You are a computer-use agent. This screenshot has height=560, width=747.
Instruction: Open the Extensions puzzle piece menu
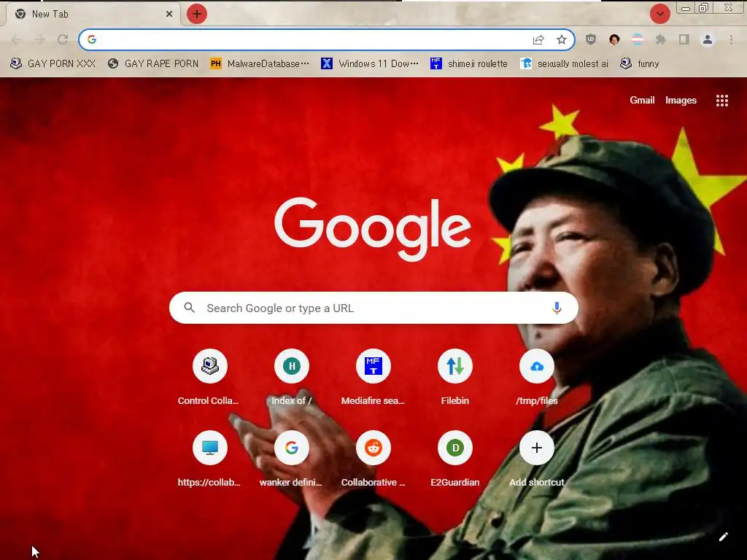tap(660, 39)
